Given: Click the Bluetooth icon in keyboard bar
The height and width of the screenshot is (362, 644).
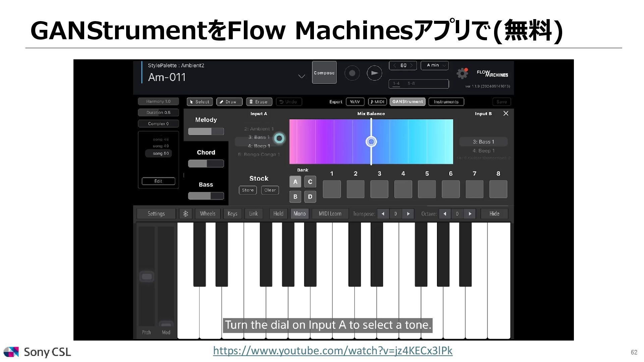Looking at the screenshot, I should [x=185, y=214].
